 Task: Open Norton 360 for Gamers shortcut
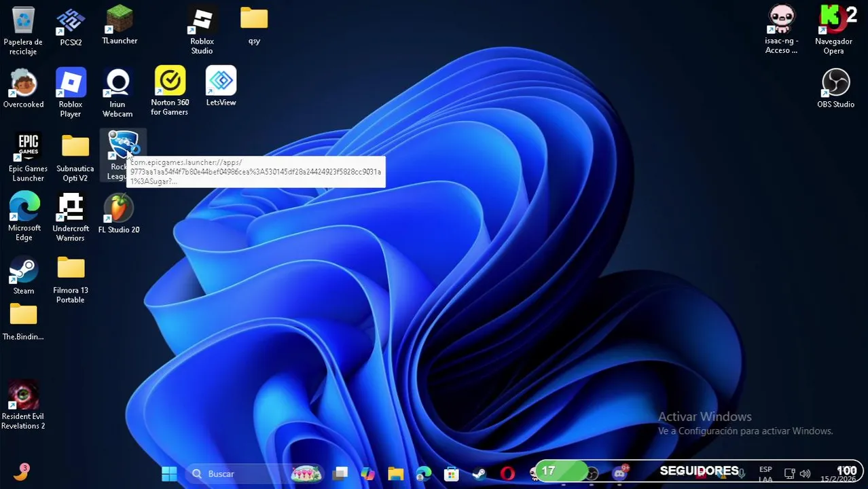click(x=170, y=91)
